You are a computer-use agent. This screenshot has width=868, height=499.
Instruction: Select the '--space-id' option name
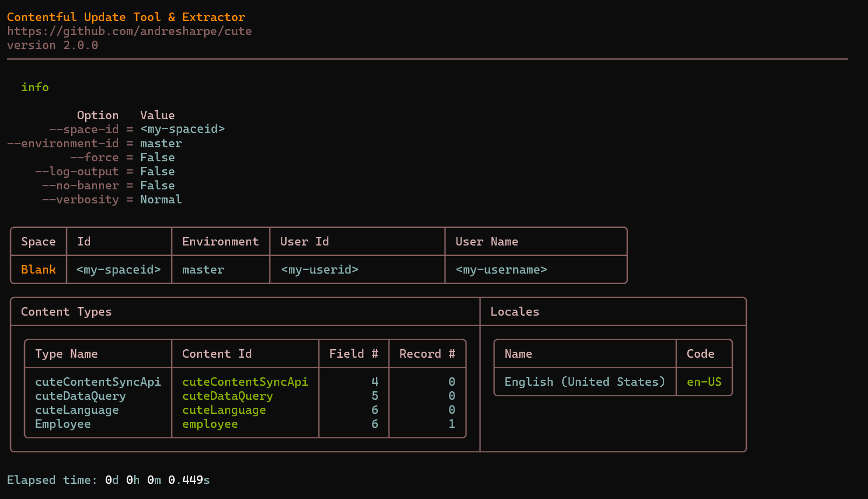[84, 129]
